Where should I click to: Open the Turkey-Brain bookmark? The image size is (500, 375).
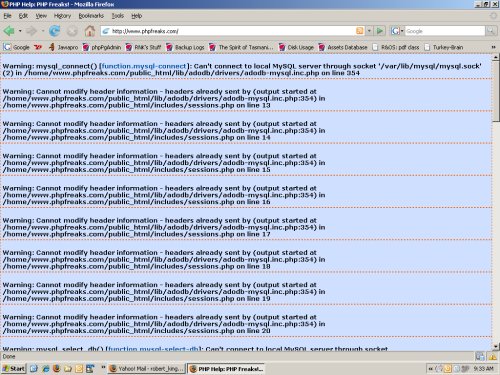[444, 47]
